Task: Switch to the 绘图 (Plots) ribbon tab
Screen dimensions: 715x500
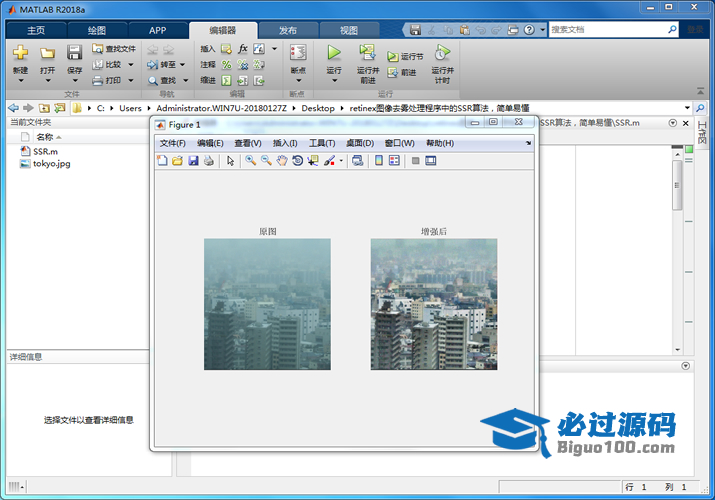Action: click(x=96, y=30)
